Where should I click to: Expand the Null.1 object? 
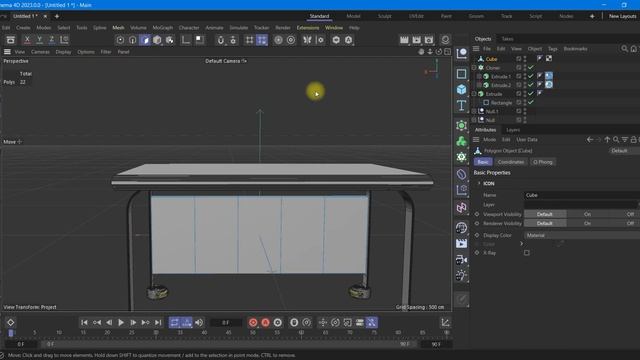click(x=474, y=111)
